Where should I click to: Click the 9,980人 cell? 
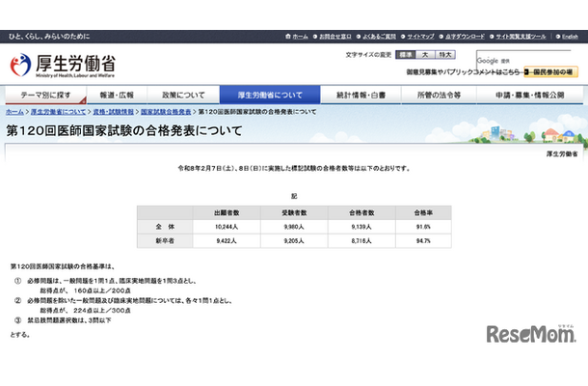pos(294,227)
